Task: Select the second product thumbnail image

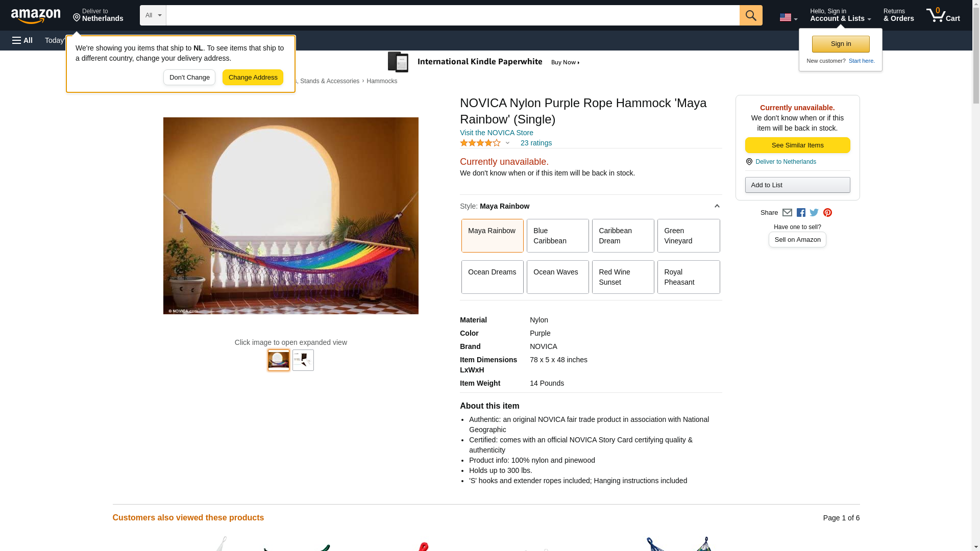Action: [303, 360]
